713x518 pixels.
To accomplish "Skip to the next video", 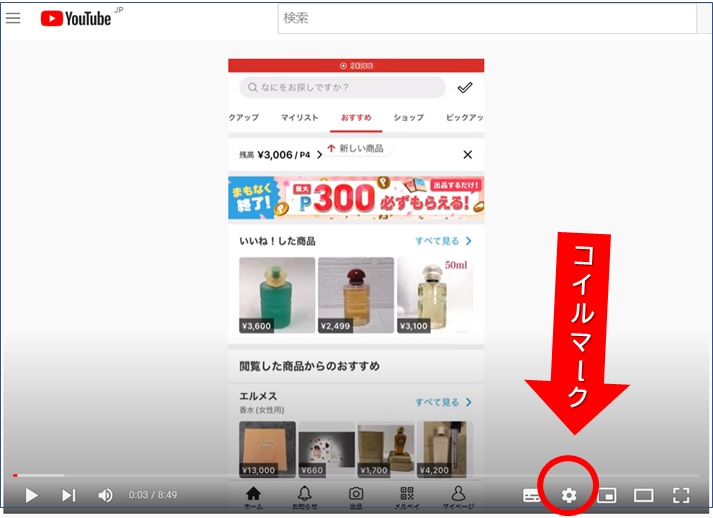I will [68, 495].
